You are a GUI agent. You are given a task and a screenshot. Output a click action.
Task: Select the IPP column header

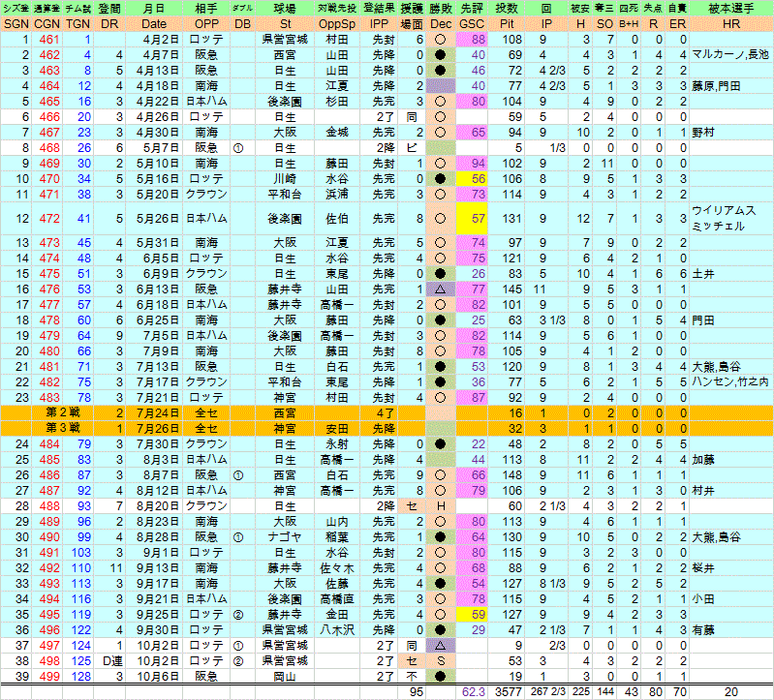[x=379, y=23]
